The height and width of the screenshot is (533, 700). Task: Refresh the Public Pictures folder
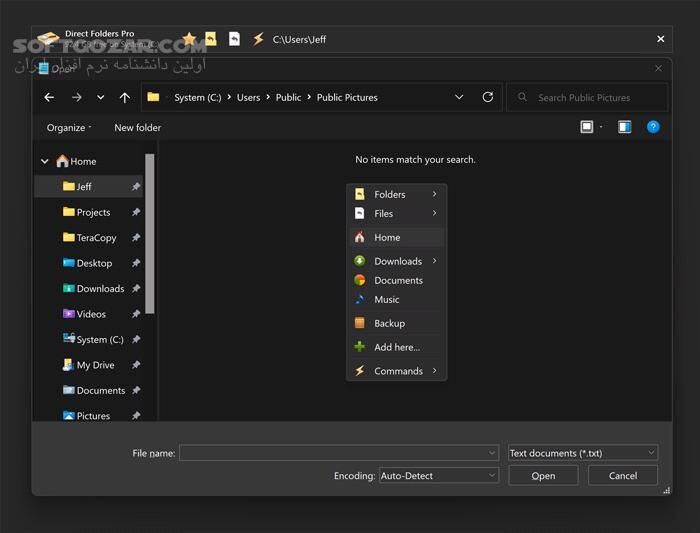pos(488,97)
